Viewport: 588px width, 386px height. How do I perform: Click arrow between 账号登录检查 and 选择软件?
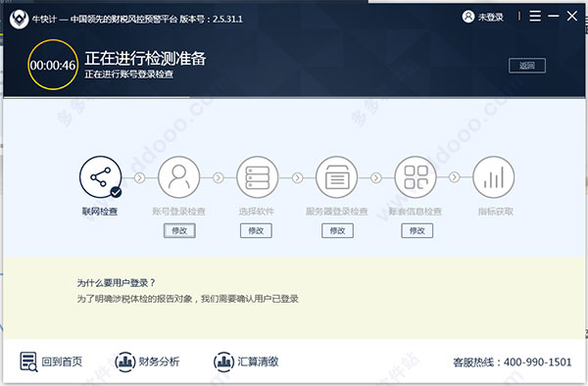(x=219, y=177)
